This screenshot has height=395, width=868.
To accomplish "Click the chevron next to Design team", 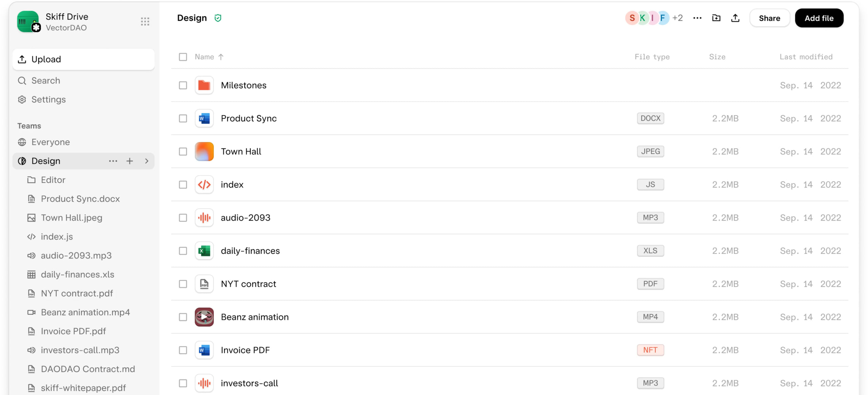I will click(146, 161).
